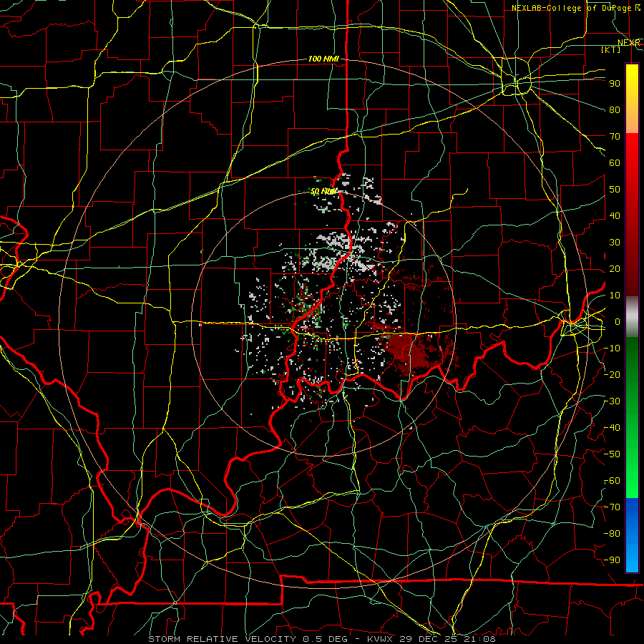This screenshot has width=644, height=644.
Task: Click the 20 value on velocity scale
Action: pyautogui.click(x=615, y=269)
